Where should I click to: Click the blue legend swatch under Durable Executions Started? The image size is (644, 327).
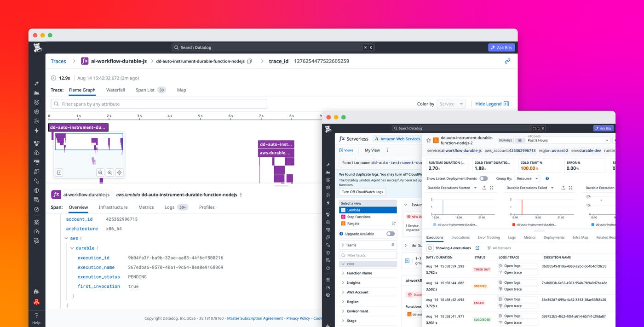pyautogui.click(x=435, y=225)
